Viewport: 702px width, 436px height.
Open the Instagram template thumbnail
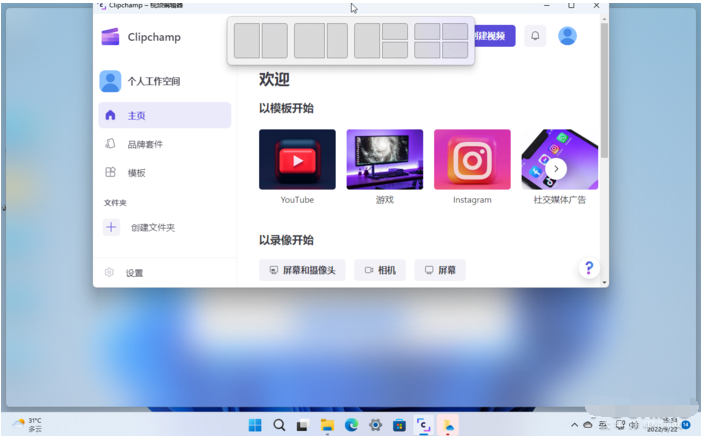[472, 159]
